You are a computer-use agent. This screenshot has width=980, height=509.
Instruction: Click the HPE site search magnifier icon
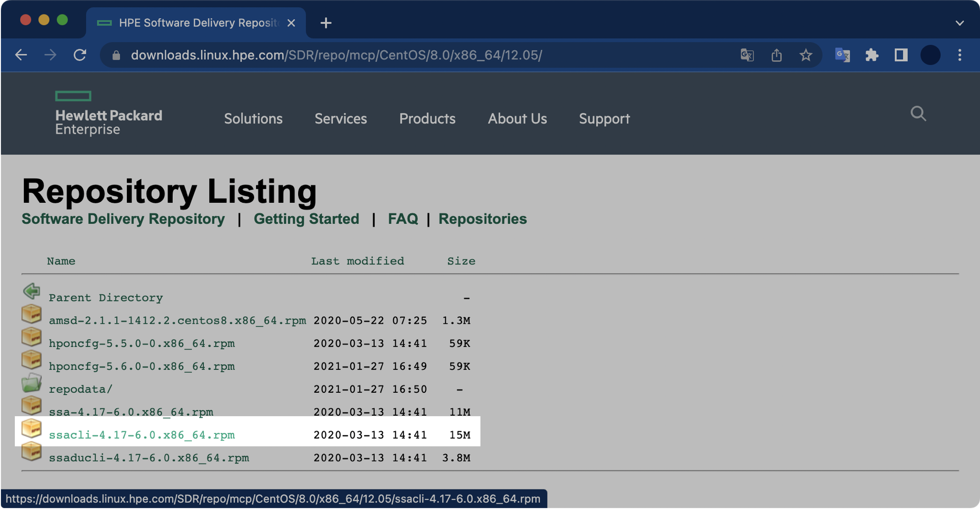pyautogui.click(x=918, y=114)
